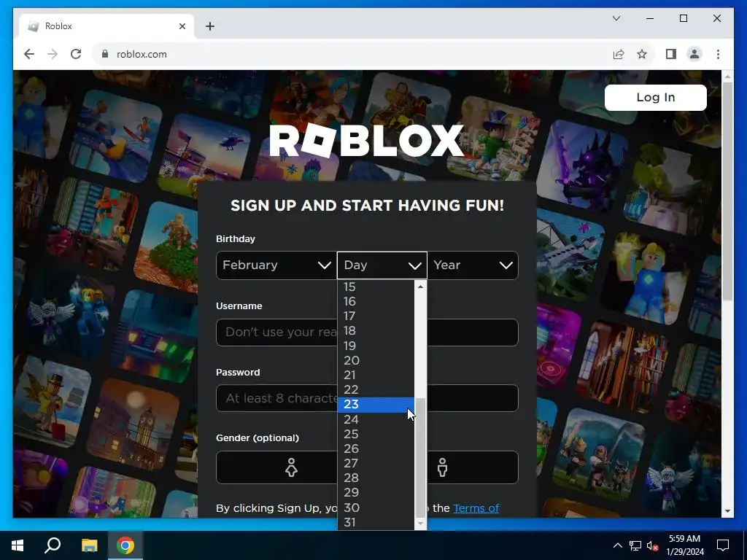Image resolution: width=747 pixels, height=560 pixels.
Task: Pick day 27 in the dropdown
Action: point(376,463)
